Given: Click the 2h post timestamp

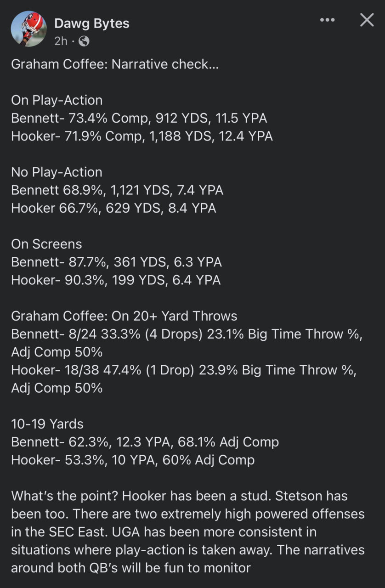Looking at the screenshot, I should pos(61,41).
